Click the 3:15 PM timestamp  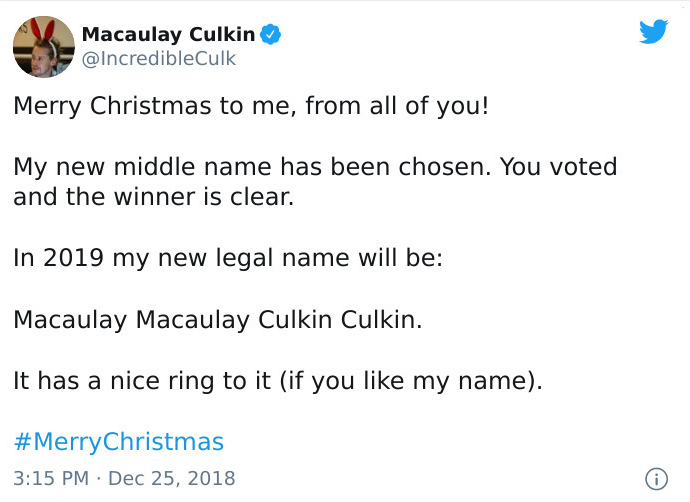pos(50,478)
